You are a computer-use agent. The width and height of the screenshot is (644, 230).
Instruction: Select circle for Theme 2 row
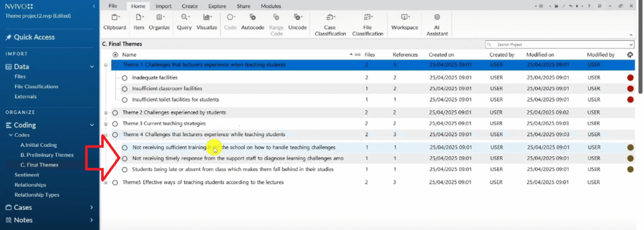click(x=115, y=112)
